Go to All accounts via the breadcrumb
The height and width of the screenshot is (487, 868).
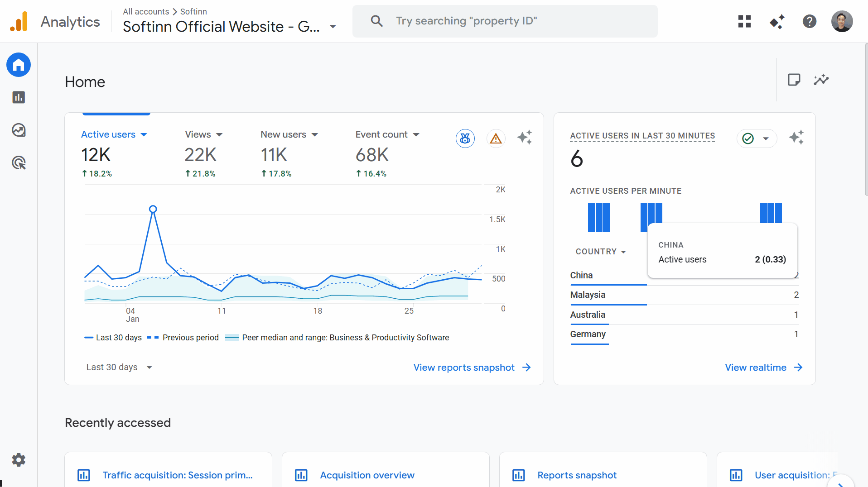pos(145,11)
